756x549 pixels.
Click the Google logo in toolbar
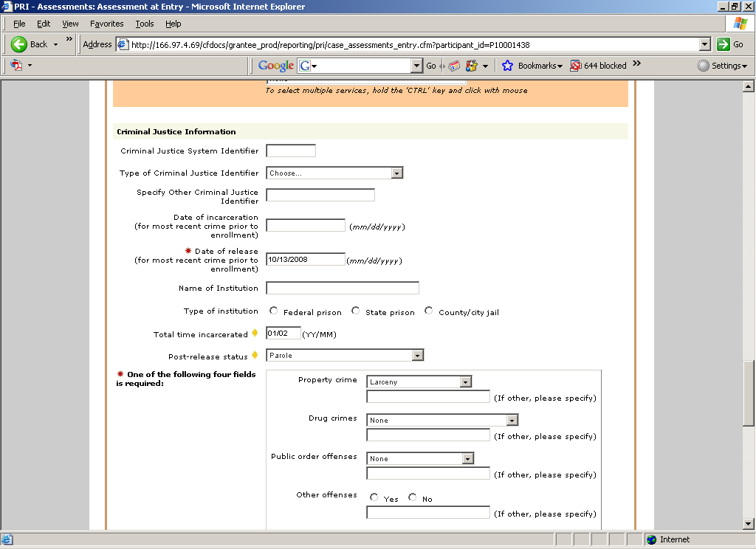click(276, 66)
